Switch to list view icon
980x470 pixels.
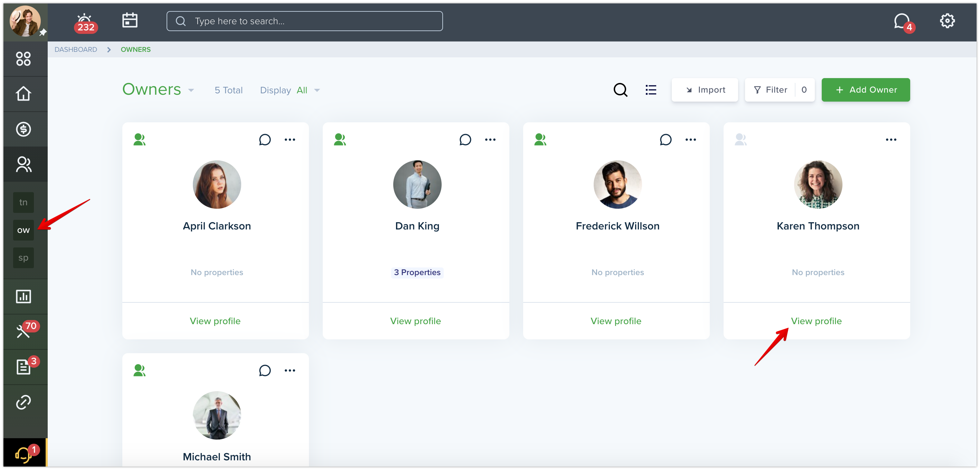651,90
